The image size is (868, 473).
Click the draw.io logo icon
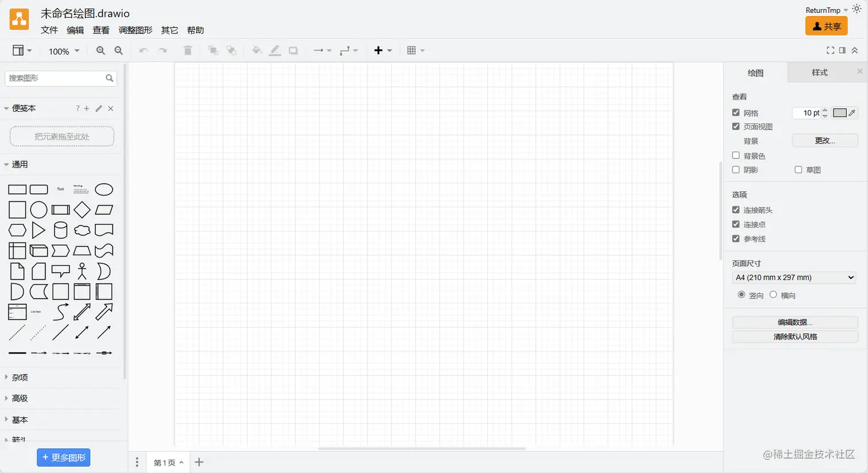click(19, 20)
